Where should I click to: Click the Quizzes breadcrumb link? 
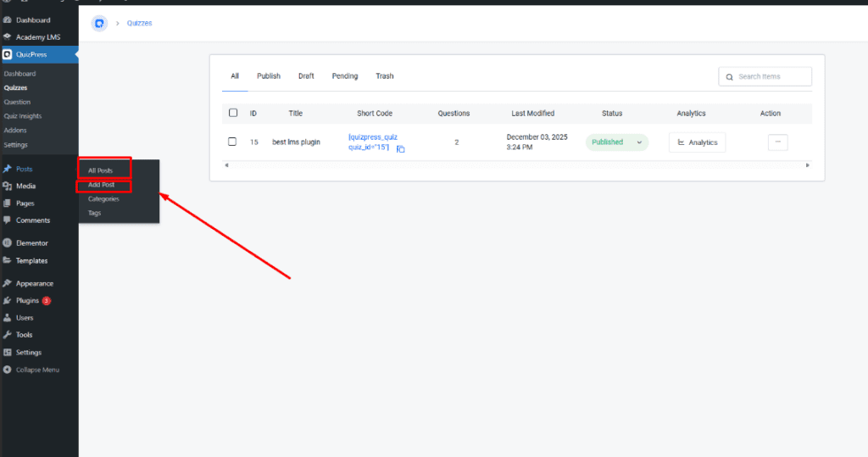pyautogui.click(x=140, y=23)
